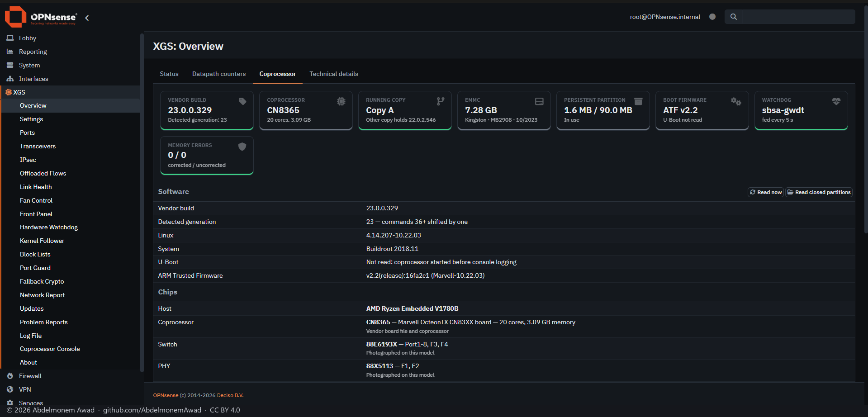Click the branch icon on Running Copy card
Image resolution: width=868 pixels, height=417 pixels.
coord(441,101)
